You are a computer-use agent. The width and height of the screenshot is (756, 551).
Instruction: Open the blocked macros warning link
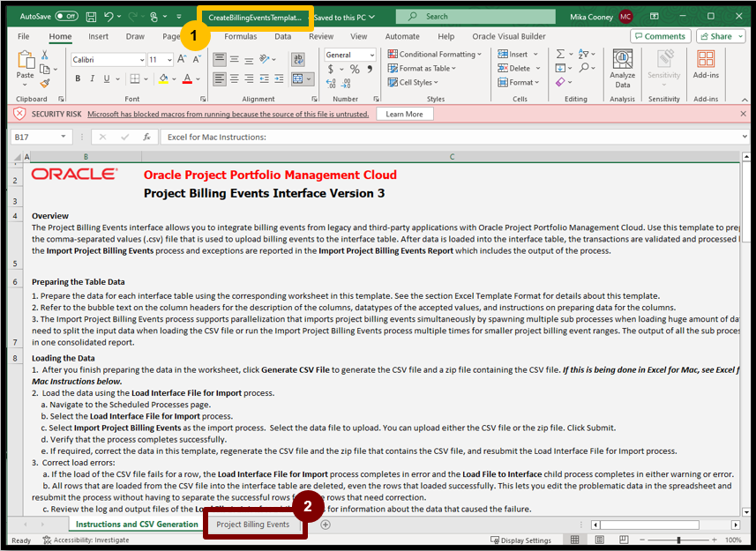coord(228,114)
